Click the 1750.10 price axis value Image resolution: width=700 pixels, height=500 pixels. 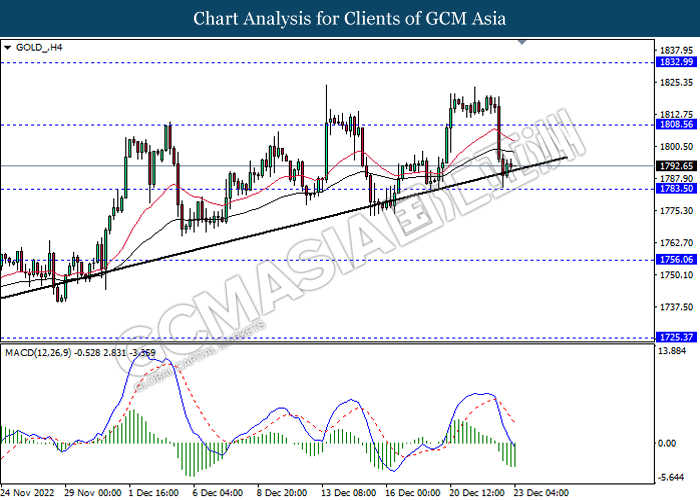point(676,275)
